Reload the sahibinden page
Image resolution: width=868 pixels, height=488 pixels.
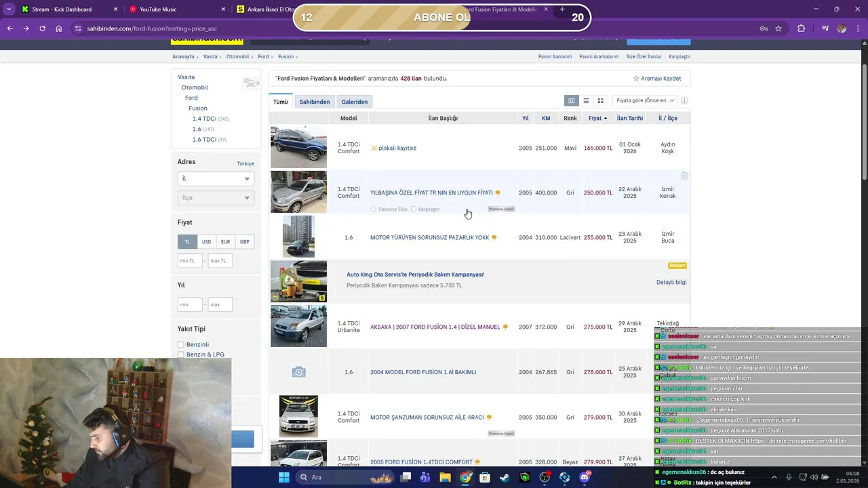point(42,28)
